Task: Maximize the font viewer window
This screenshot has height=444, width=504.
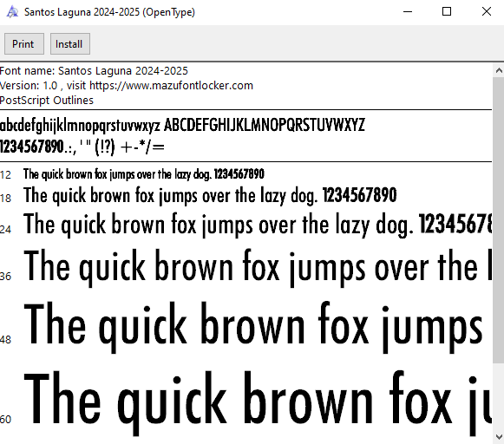Action: [x=447, y=12]
